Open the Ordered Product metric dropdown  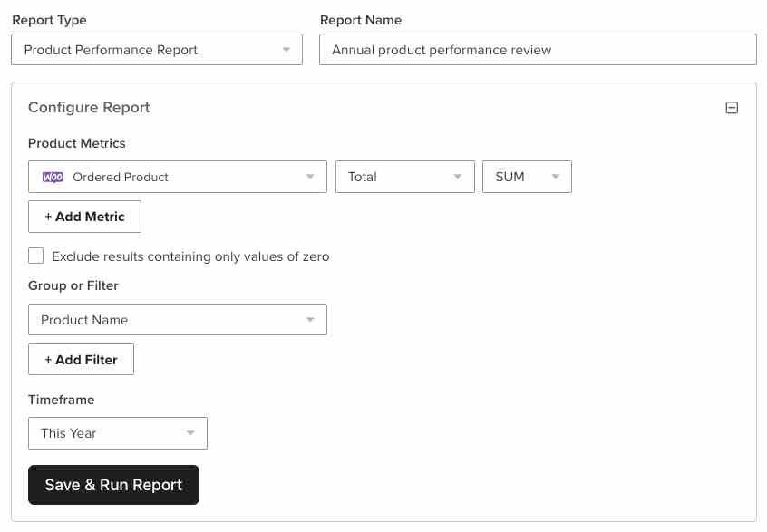click(x=177, y=177)
